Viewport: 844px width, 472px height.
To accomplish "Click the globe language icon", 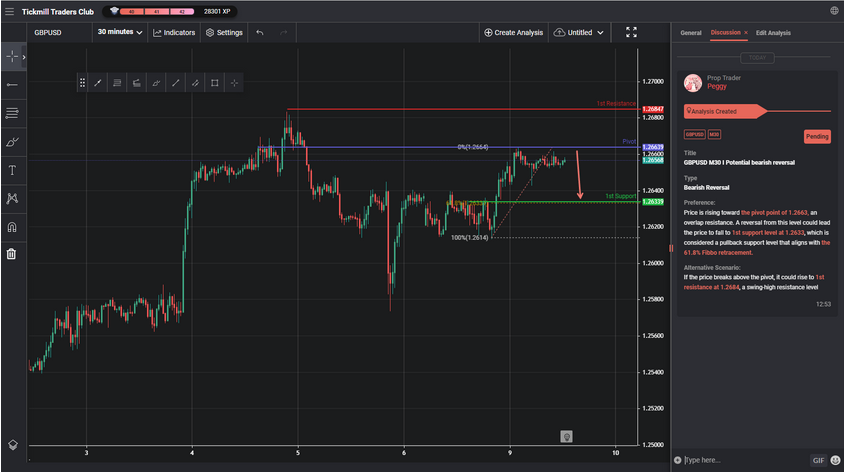I will coord(834,11).
